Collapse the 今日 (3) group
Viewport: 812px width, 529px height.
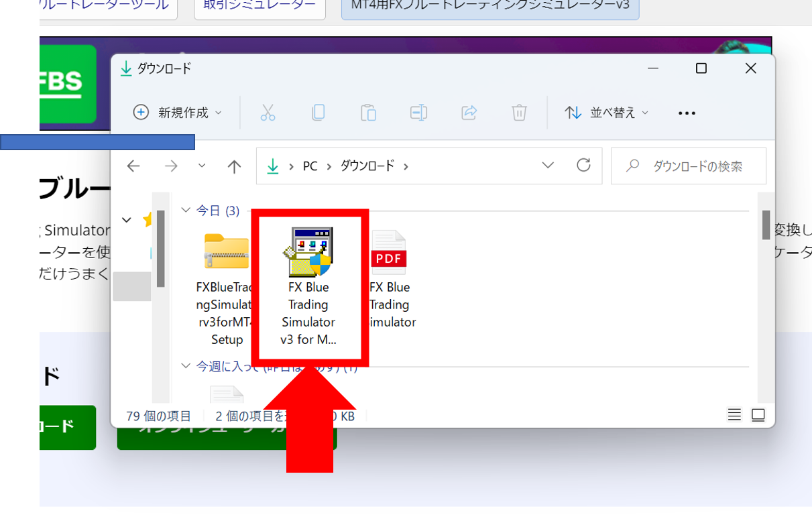click(x=186, y=211)
